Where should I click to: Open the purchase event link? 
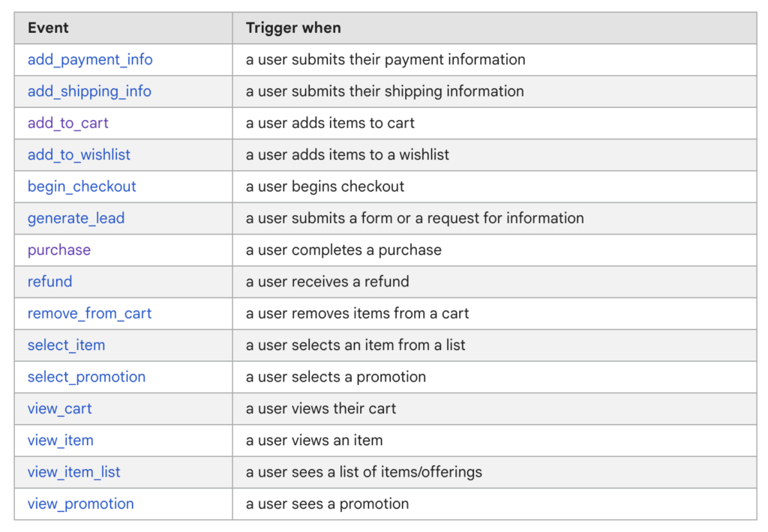coord(59,250)
